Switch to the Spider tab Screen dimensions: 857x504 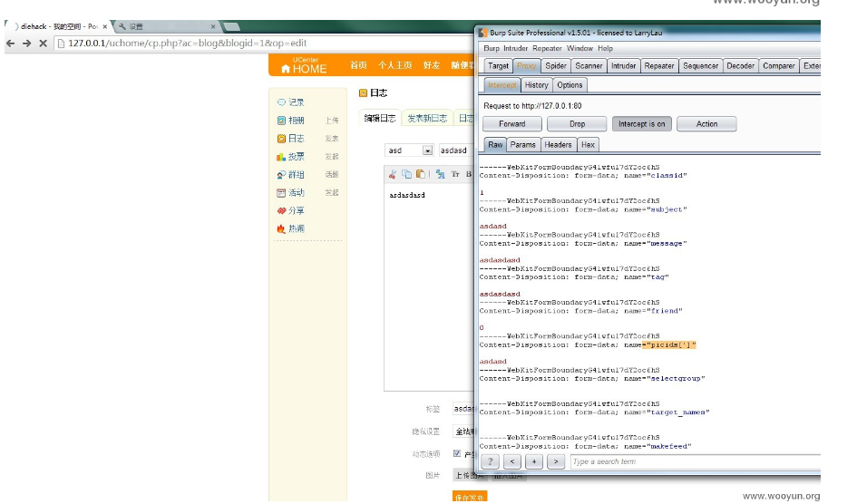pos(556,66)
